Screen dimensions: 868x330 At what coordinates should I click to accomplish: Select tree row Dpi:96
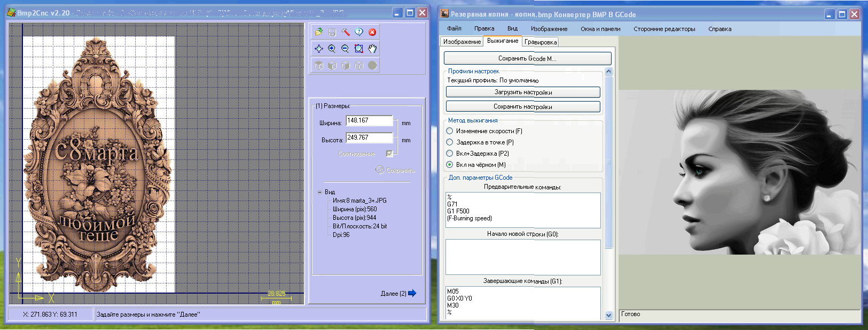(341, 235)
